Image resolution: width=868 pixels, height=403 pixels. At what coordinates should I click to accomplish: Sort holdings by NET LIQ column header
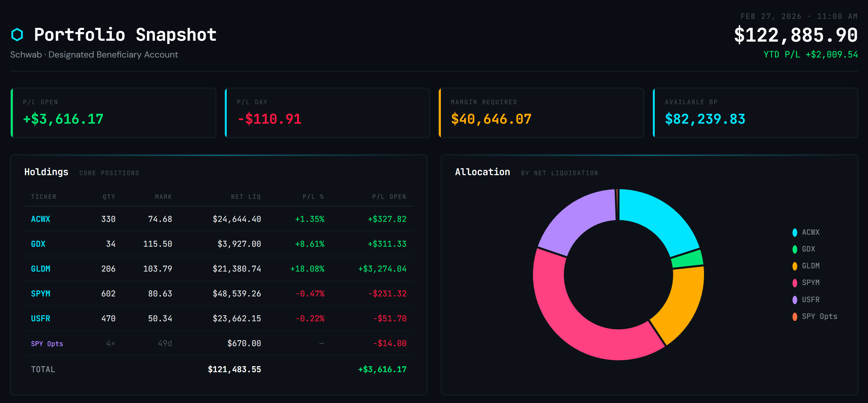pyautogui.click(x=246, y=197)
